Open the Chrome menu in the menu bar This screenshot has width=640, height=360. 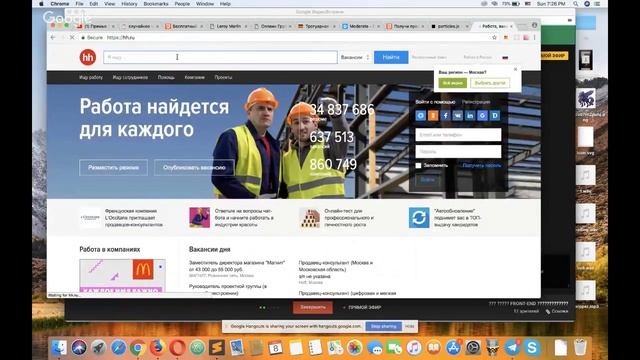coord(60,4)
